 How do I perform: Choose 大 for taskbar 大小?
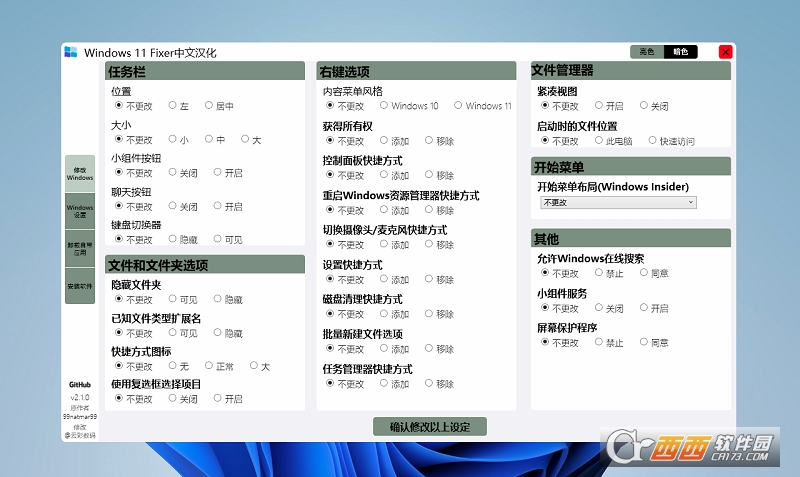[x=246, y=140]
